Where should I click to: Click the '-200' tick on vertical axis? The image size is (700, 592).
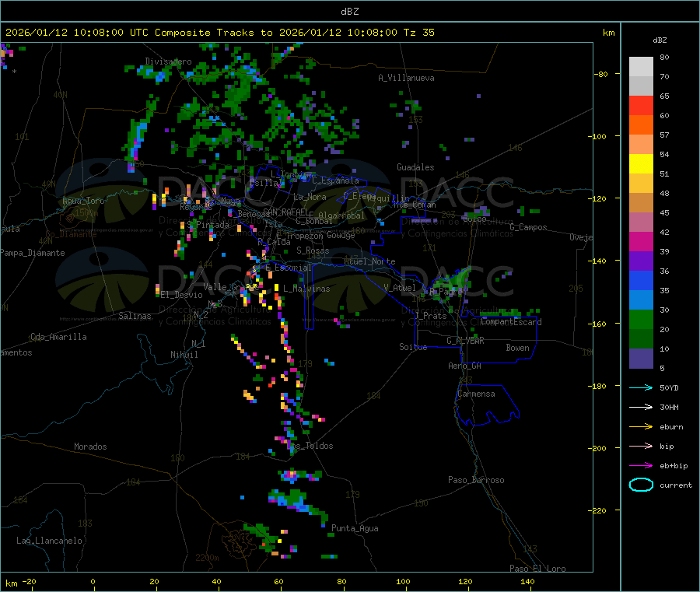(x=597, y=448)
